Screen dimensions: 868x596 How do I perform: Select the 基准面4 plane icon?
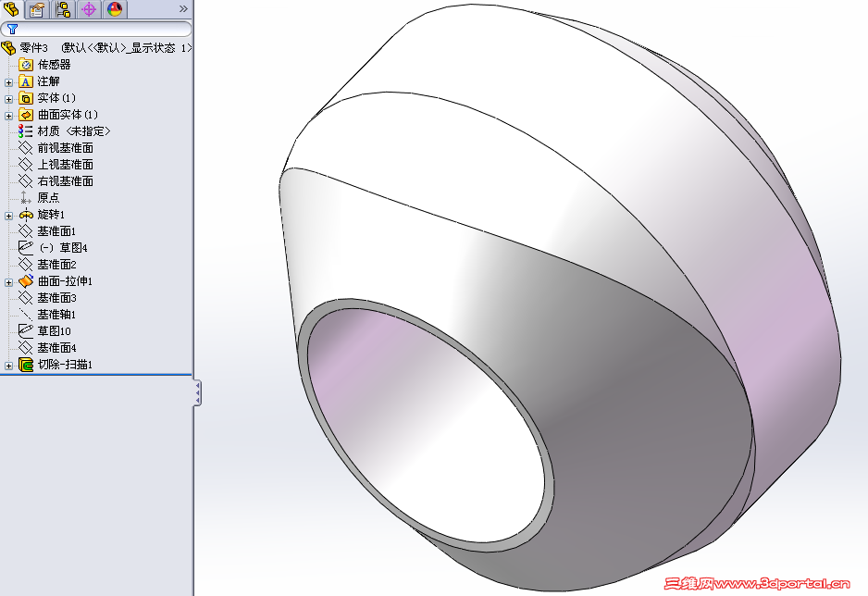click(x=26, y=348)
